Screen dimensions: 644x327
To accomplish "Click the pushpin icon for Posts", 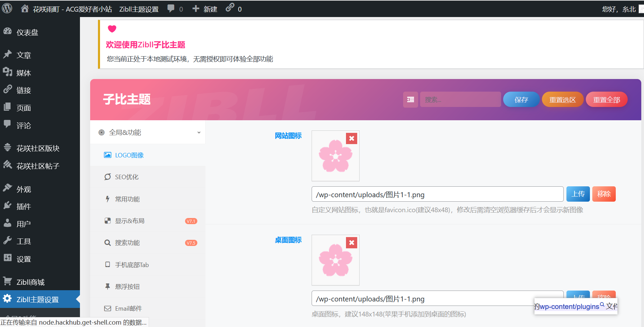I will point(7,54).
